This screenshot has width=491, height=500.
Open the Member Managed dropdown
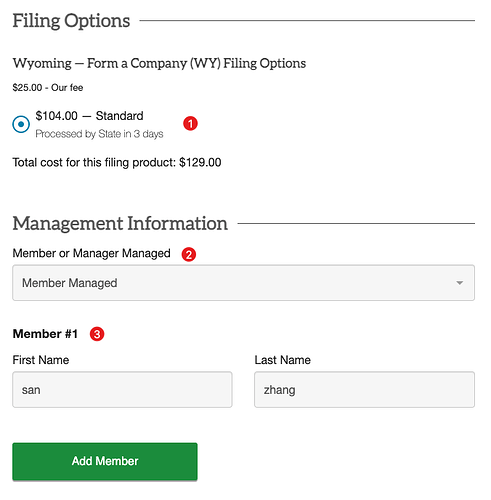tap(244, 283)
